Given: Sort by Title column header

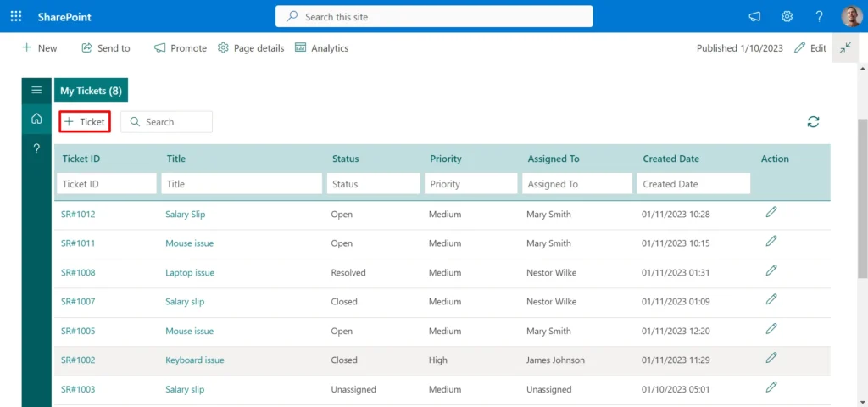Looking at the screenshot, I should (176, 159).
